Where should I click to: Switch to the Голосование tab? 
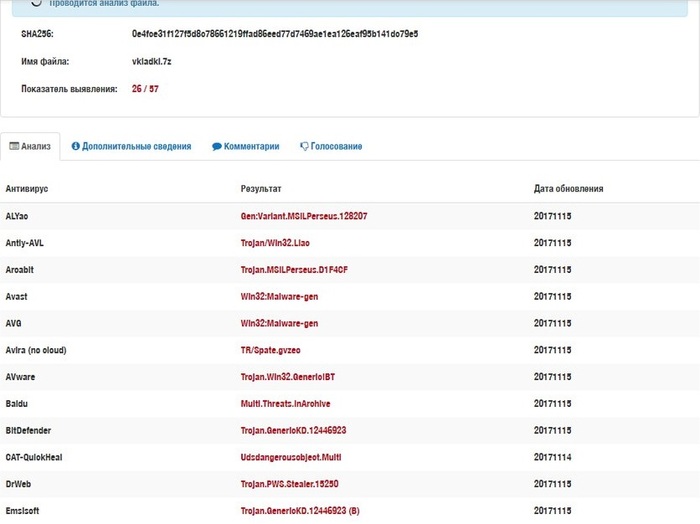point(336,146)
